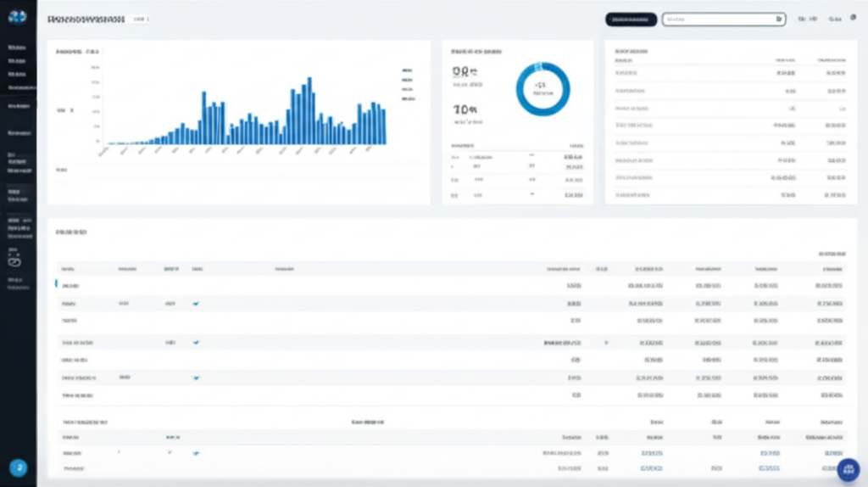
Task: Toggle the blue checkmark in the sixth table row
Action: (196, 378)
